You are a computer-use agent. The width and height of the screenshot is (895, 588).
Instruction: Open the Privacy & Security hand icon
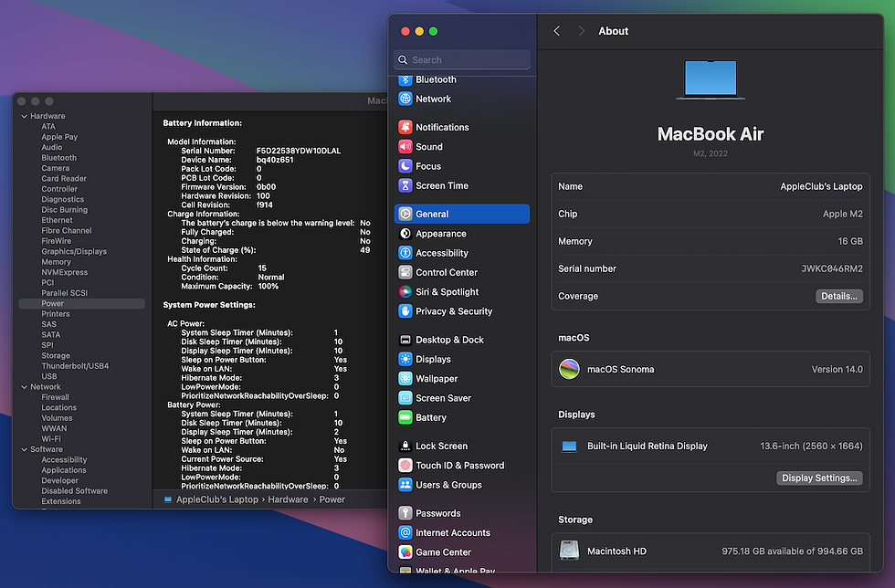click(405, 311)
